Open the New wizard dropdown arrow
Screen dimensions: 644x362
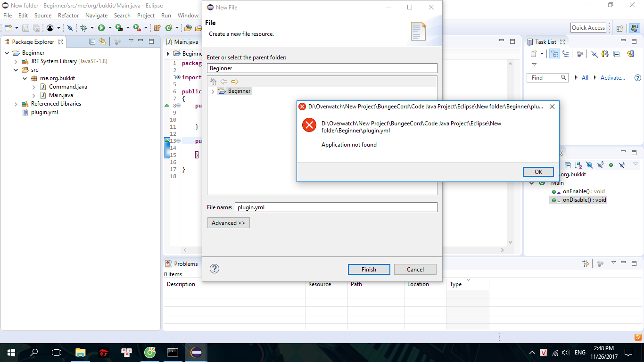(x=16, y=28)
